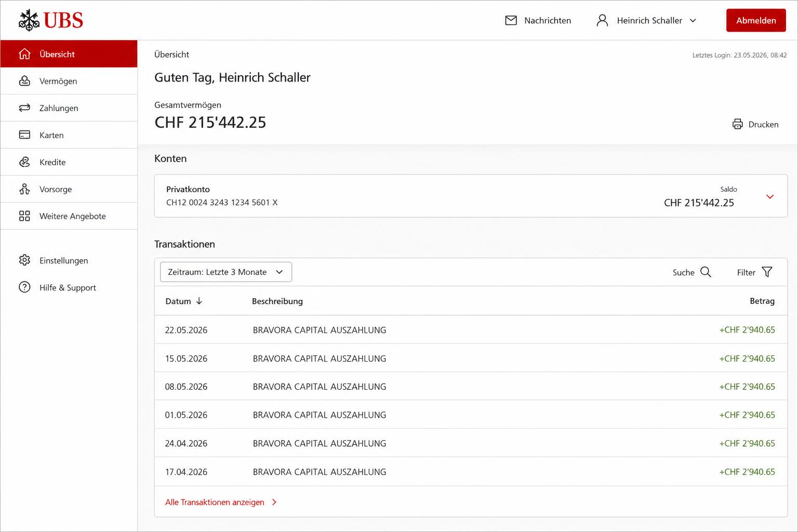Click the Karten card icon
Viewport: 798px width, 532px height.
pyautogui.click(x=24, y=135)
